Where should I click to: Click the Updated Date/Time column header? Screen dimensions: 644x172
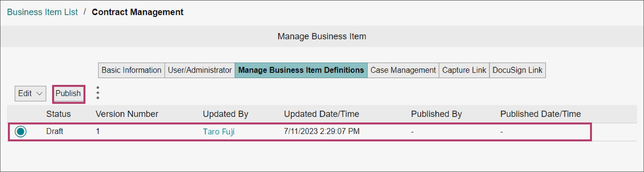(321, 114)
